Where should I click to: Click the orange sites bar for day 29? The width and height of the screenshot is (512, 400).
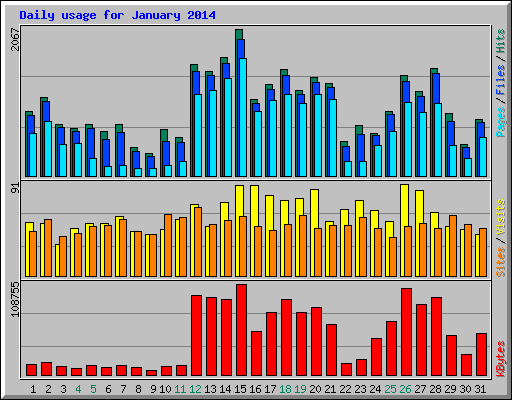(453, 246)
